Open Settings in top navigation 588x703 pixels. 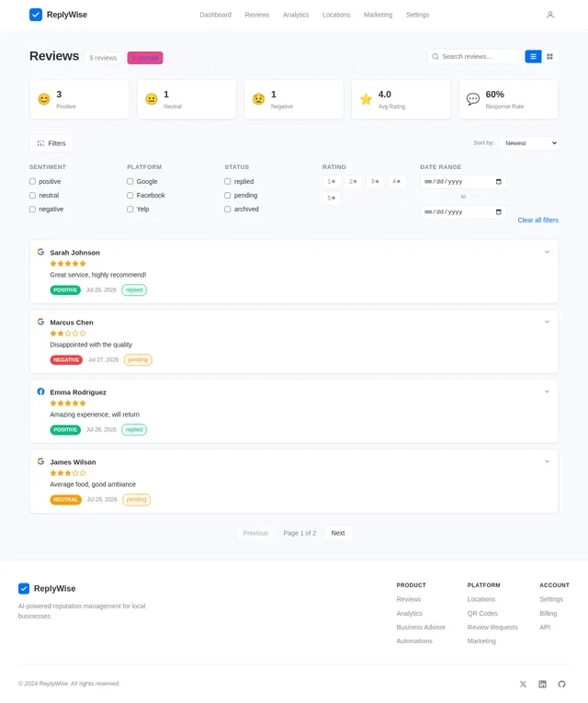pos(417,15)
